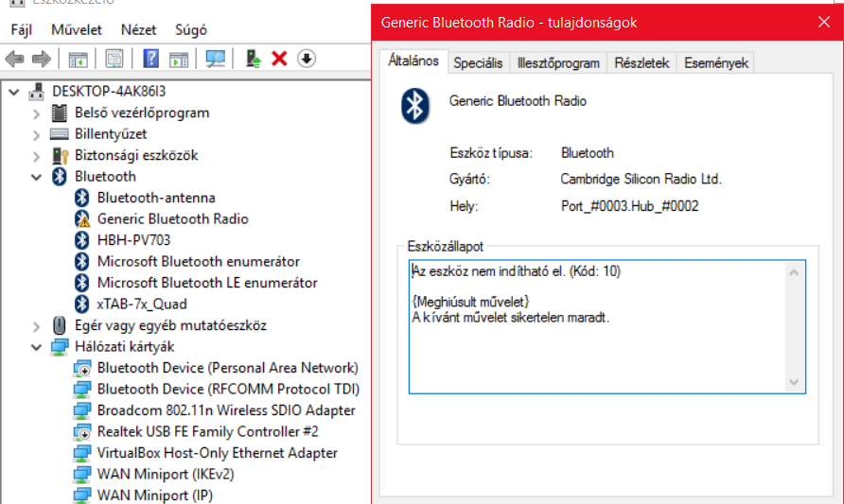The height and width of the screenshot is (504, 844).
Task: Collapse the Hálózati kártyák category
Action: point(37,347)
